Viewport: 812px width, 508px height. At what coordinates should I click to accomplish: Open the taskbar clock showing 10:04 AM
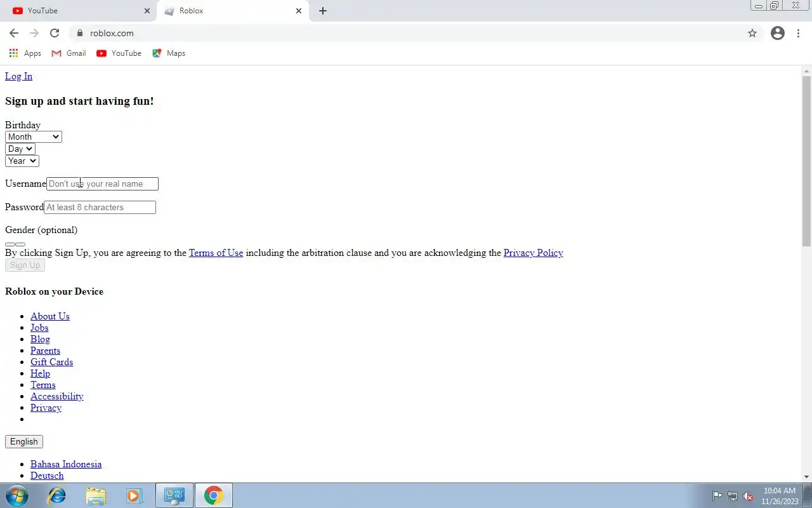[780, 495]
